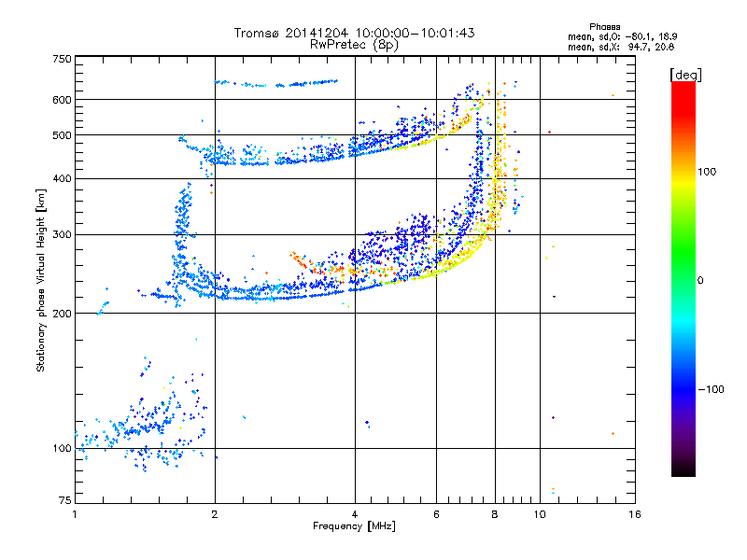Click the x-axis tick label '16'

pyautogui.click(x=635, y=514)
